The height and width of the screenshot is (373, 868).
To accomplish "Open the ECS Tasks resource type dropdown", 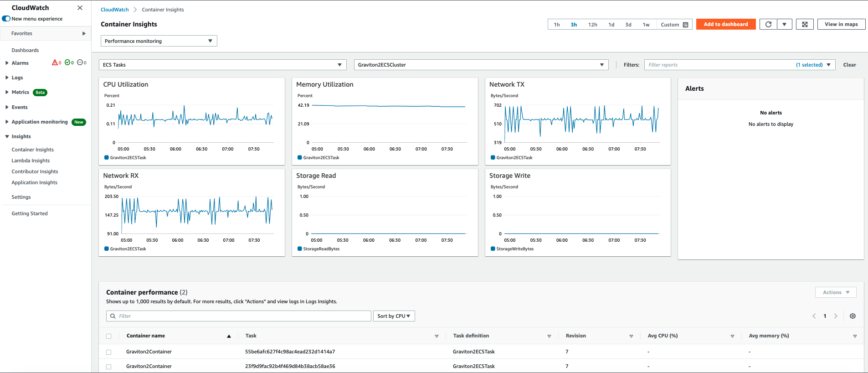I will 222,65.
